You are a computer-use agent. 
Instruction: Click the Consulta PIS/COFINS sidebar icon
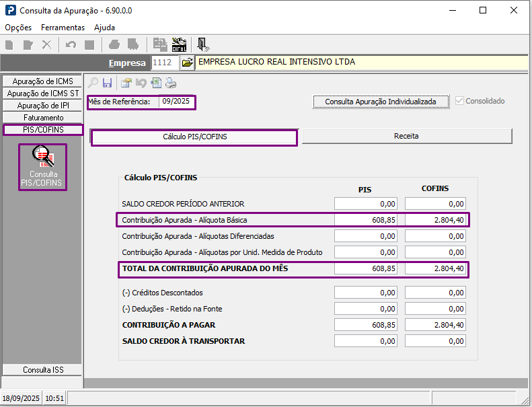pos(42,167)
